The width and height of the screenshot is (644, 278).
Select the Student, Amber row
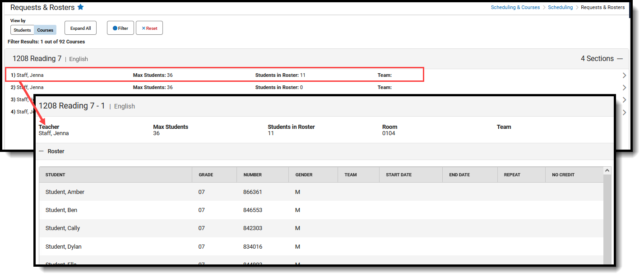pos(321,192)
